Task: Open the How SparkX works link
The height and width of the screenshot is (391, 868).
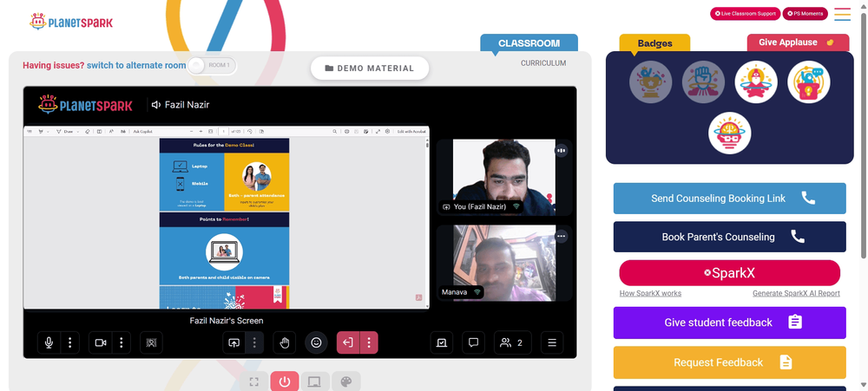Action: tap(650, 293)
